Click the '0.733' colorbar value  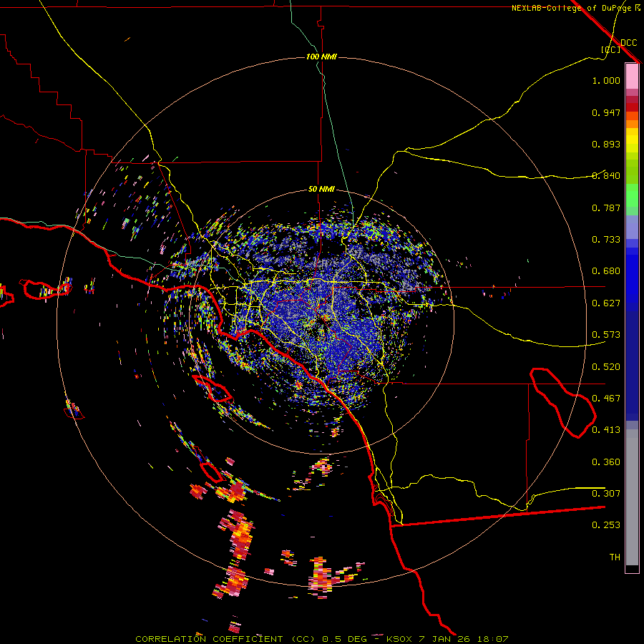[x=606, y=240]
